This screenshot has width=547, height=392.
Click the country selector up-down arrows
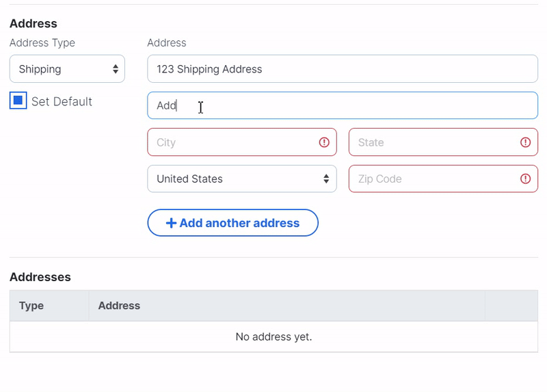click(x=326, y=179)
